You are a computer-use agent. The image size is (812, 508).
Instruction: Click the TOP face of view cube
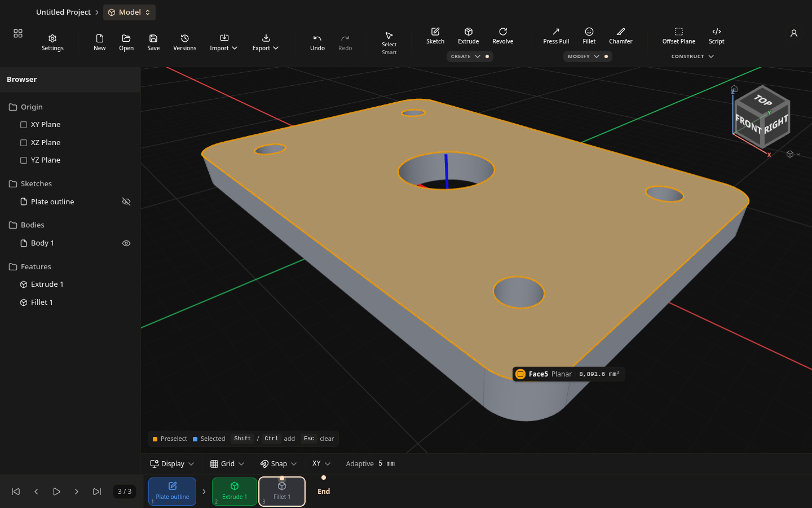pyautogui.click(x=763, y=100)
